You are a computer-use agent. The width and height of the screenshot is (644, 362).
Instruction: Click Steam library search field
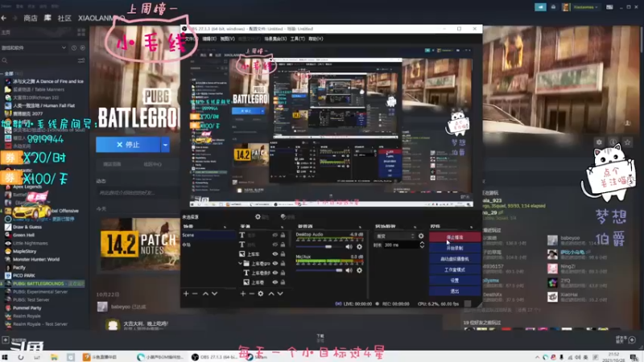(x=39, y=60)
